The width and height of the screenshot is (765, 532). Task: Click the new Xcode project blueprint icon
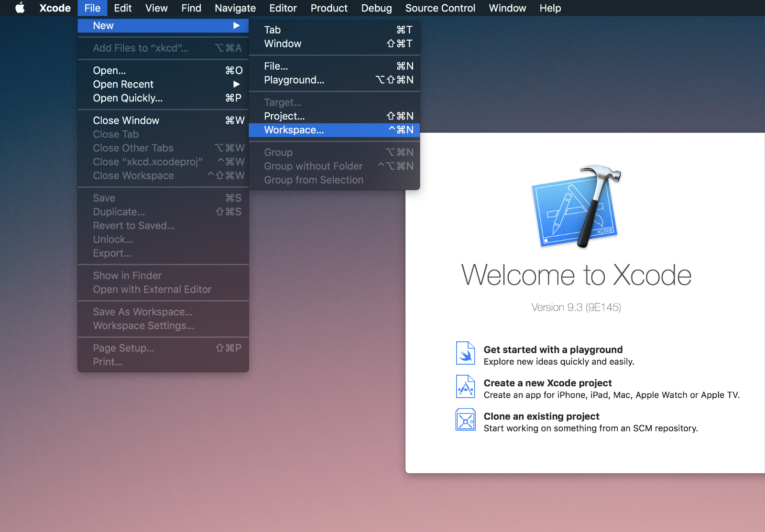click(x=465, y=387)
